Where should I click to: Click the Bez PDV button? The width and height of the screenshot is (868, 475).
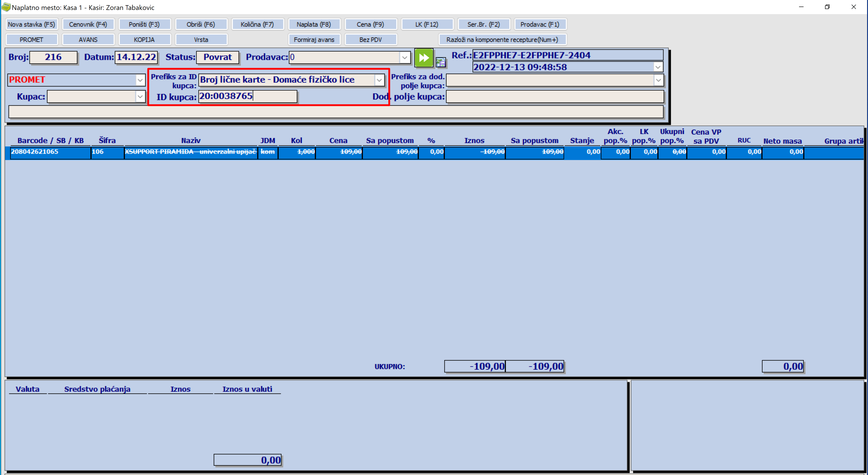coord(370,40)
